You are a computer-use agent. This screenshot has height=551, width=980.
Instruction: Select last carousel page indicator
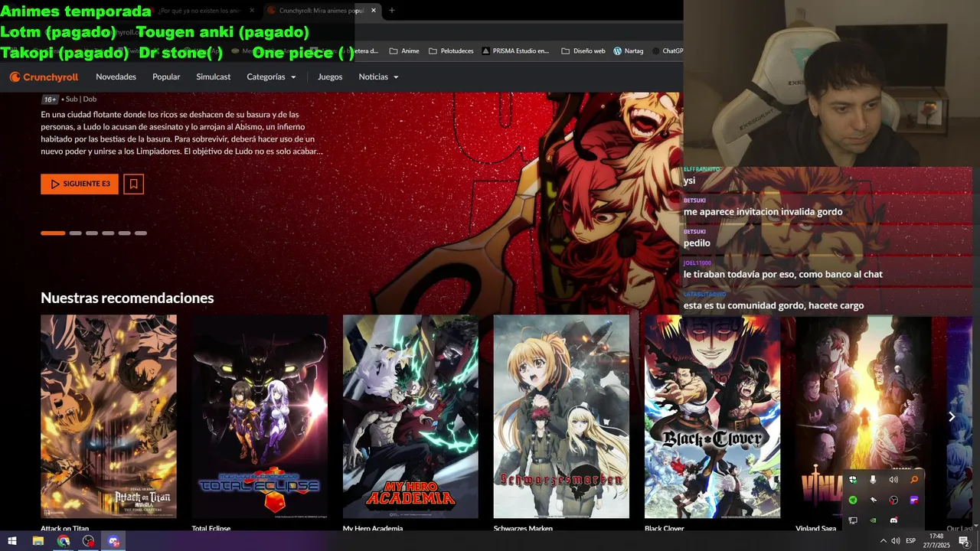point(141,233)
